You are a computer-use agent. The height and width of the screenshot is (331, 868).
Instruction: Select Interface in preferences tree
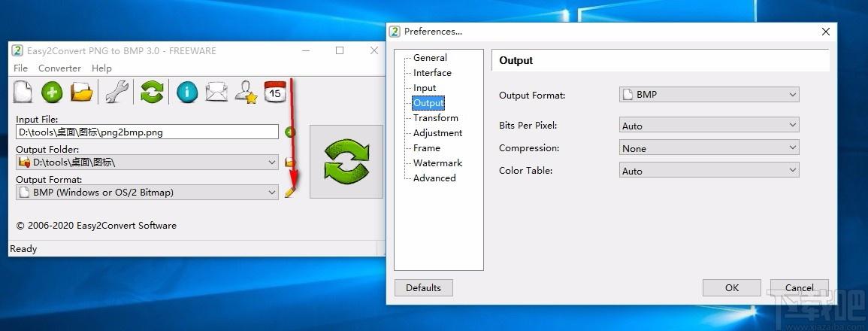click(432, 73)
